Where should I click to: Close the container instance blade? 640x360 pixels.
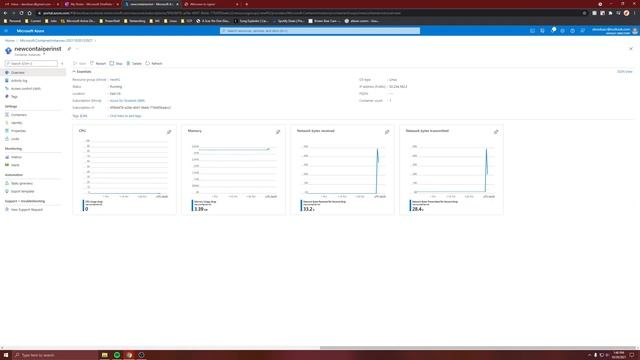(631, 49)
